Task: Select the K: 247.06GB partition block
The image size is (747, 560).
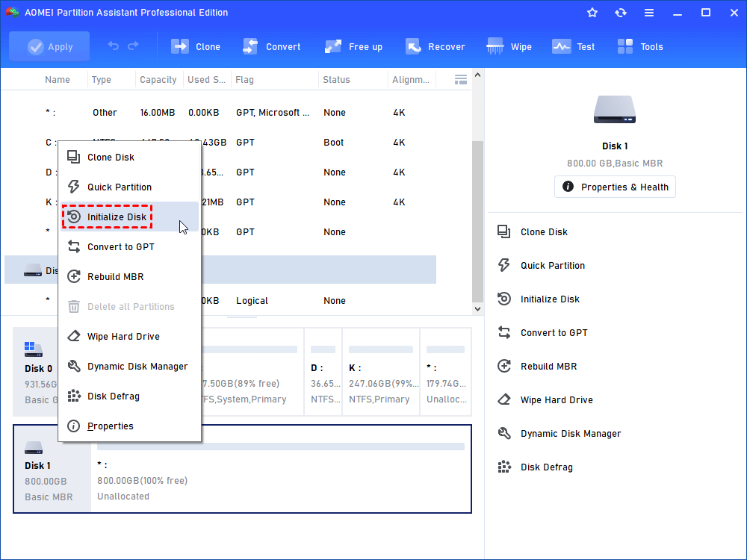Action: (381, 372)
